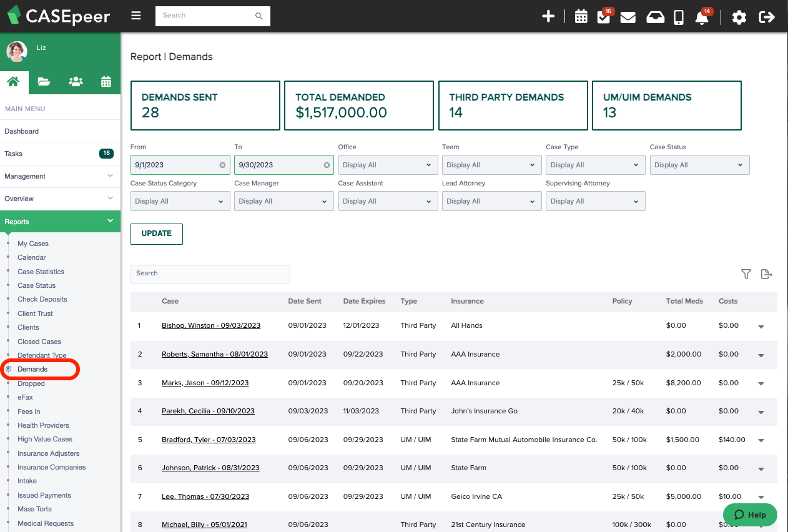Click the UPDATE button

click(x=157, y=234)
